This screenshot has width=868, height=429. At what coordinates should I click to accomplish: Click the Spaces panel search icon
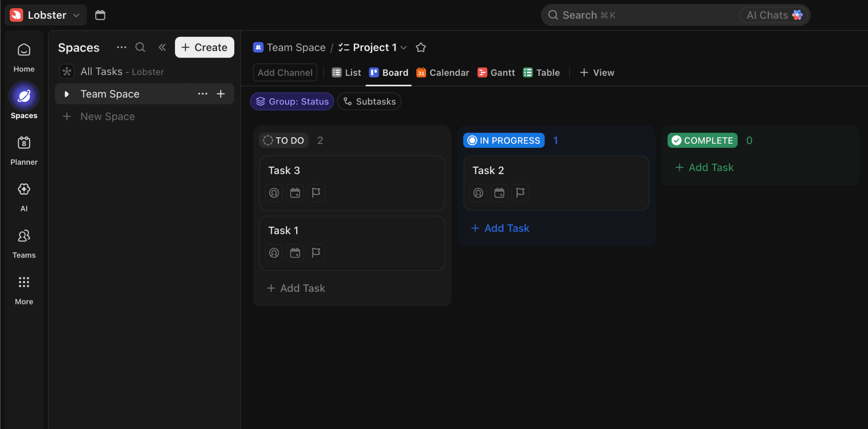pos(140,47)
